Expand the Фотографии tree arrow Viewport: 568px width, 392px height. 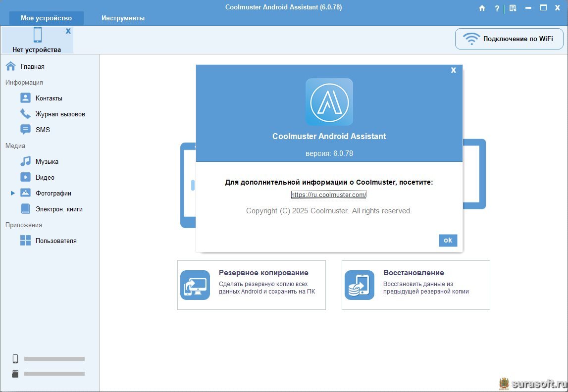(13, 193)
